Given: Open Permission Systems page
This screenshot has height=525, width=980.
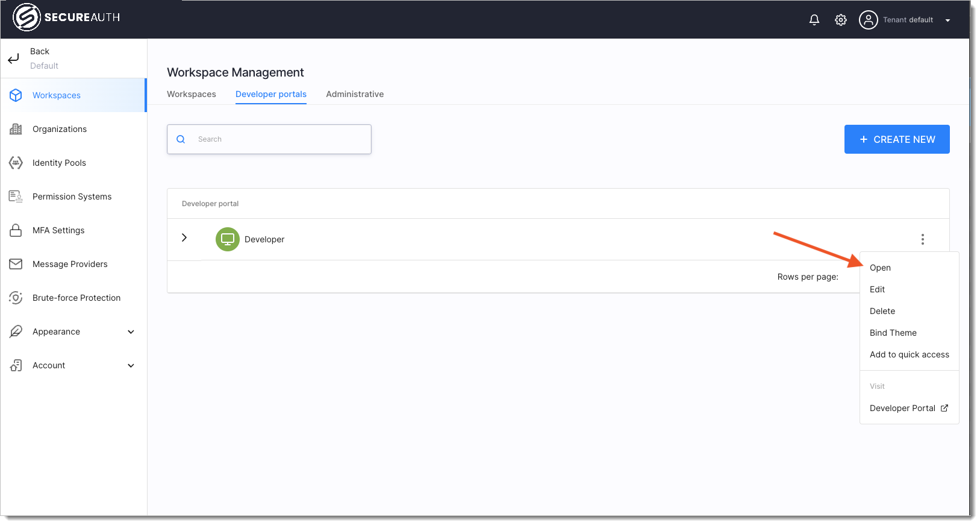Looking at the screenshot, I should pos(73,196).
